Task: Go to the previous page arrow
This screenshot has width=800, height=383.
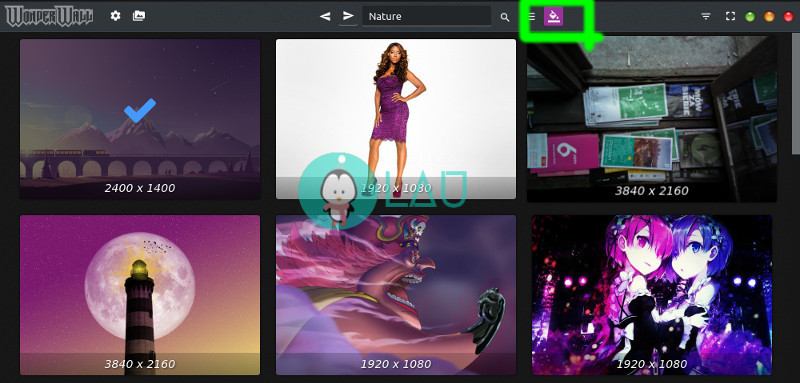Action: point(325,16)
